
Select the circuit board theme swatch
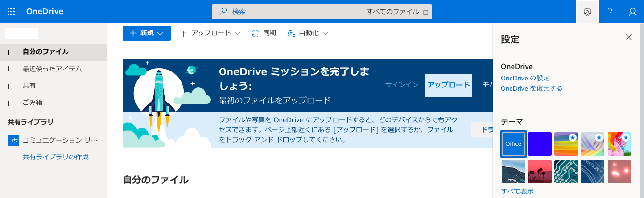(566, 172)
